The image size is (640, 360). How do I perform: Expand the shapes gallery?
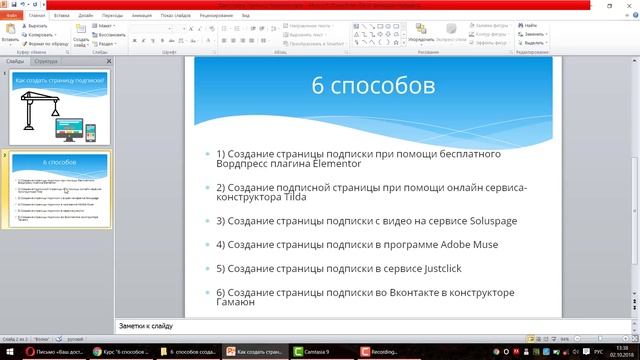(x=404, y=42)
